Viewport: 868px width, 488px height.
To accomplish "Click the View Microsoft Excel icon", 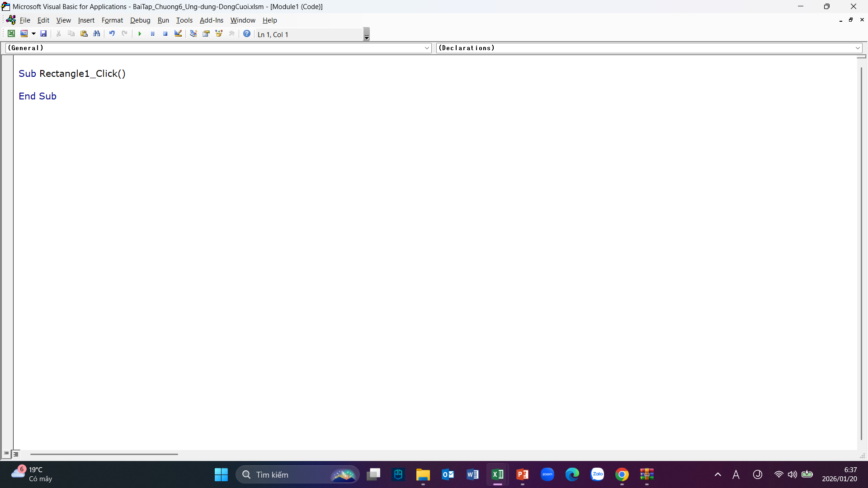I will pos(11,33).
